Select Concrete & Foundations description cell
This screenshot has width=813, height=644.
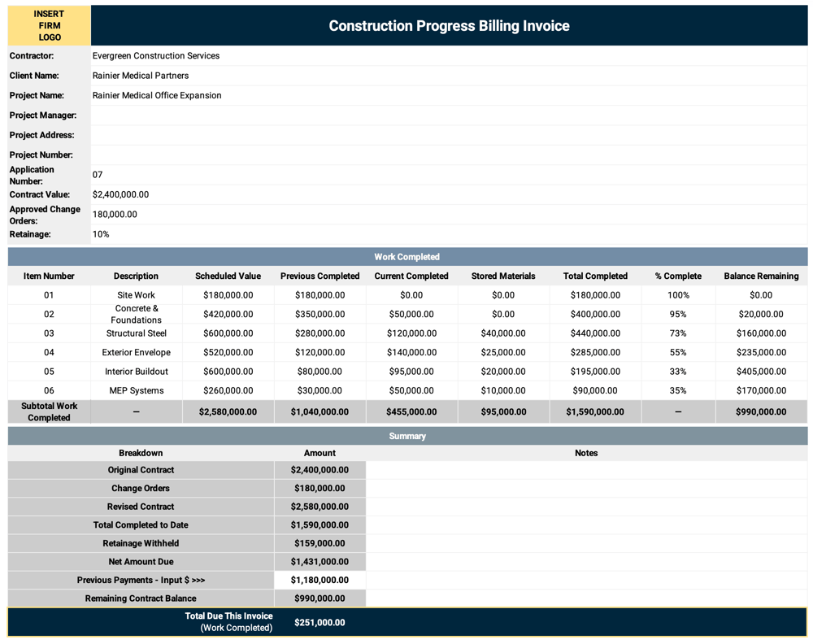[137, 314]
